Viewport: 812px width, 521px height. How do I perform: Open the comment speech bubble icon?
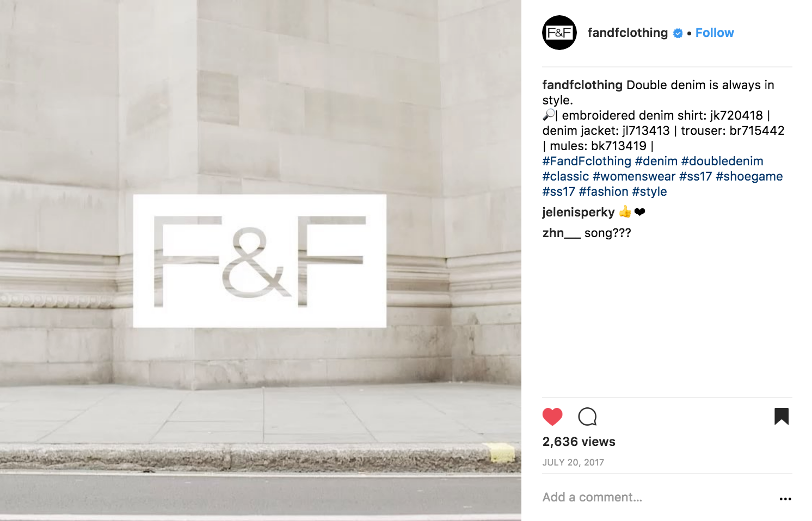click(x=587, y=417)
